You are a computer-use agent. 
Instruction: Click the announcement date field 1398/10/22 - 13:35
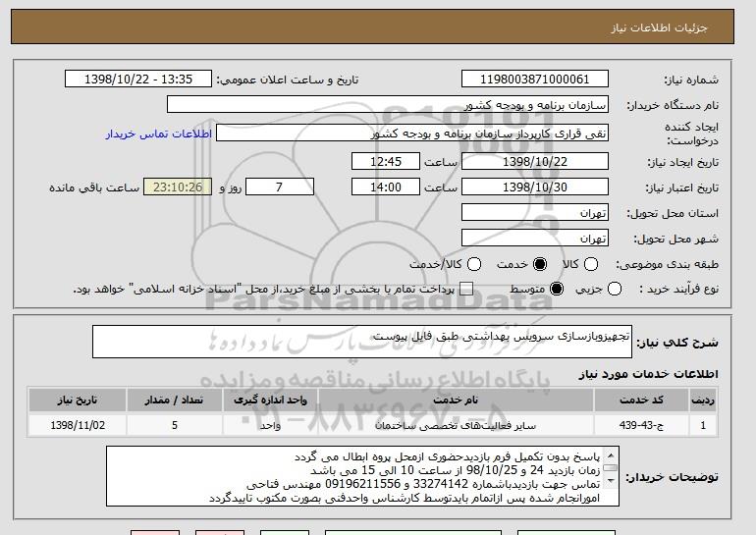click(x=138, y=80)
